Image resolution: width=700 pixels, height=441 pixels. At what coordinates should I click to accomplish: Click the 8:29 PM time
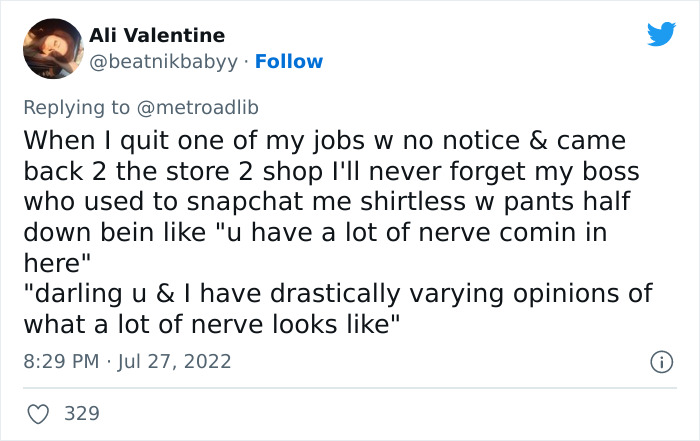pos(61,360)
